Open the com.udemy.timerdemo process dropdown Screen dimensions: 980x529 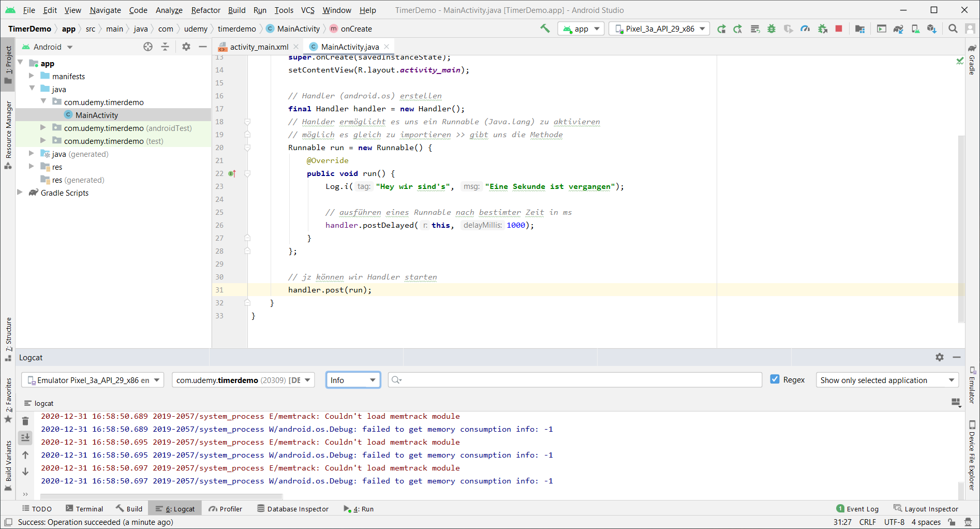243,380
